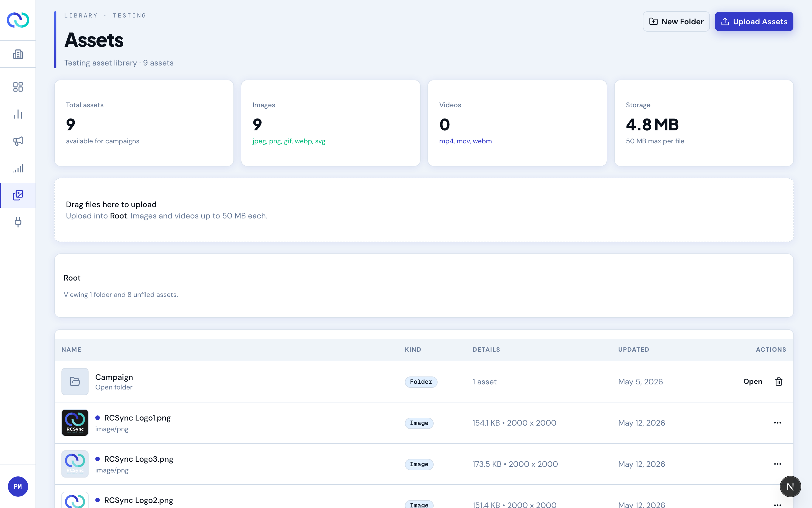The image size is (812, 508).
Task: Open the signal bars reports icon
Action: pos(18,168)
